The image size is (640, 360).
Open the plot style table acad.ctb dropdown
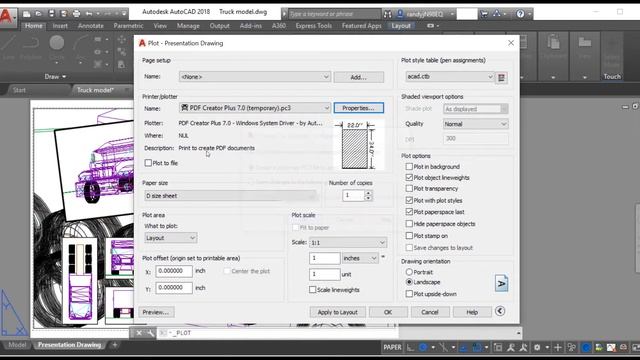(x=450, y=77)
